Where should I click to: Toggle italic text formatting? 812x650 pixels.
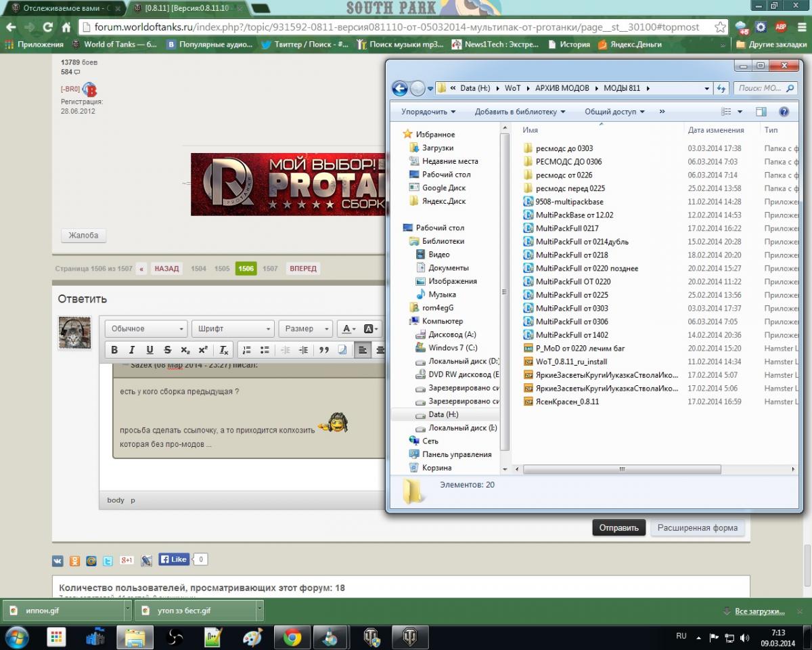132,350
